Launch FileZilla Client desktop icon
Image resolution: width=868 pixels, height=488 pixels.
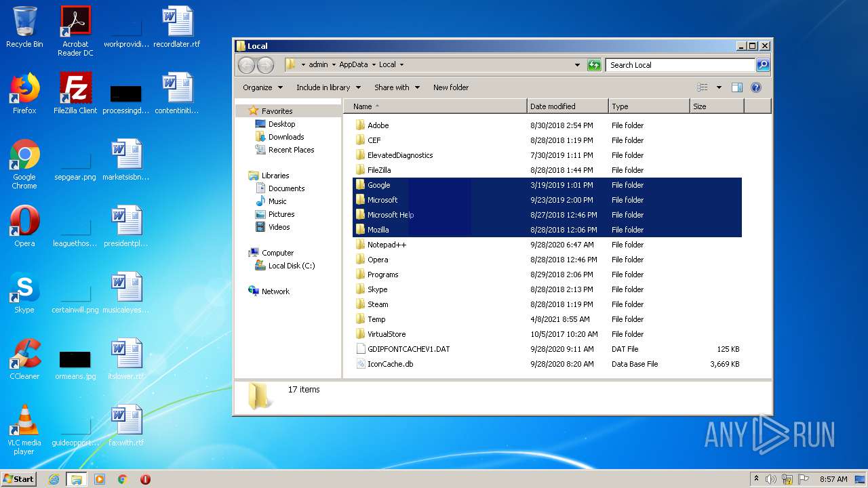click(75, 94)
